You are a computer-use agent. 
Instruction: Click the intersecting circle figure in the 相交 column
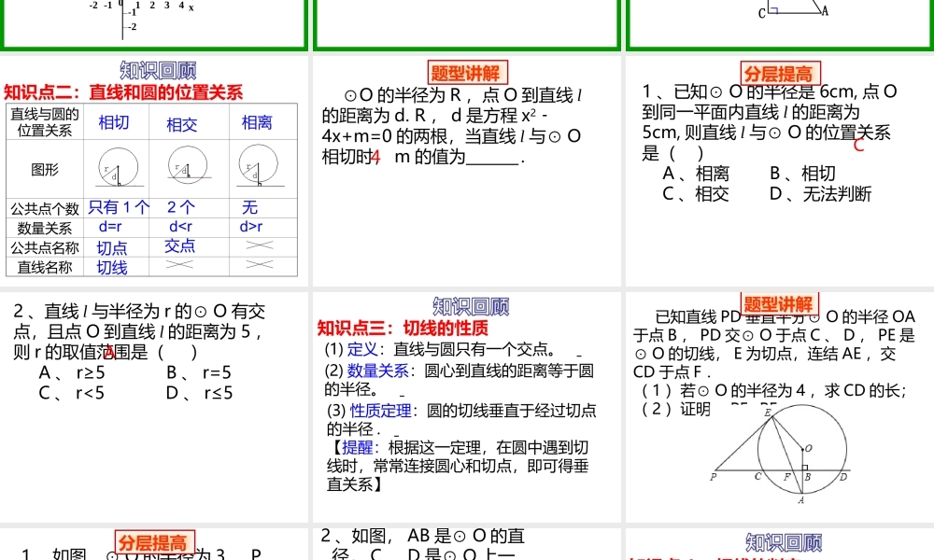(x=189, y=165)
